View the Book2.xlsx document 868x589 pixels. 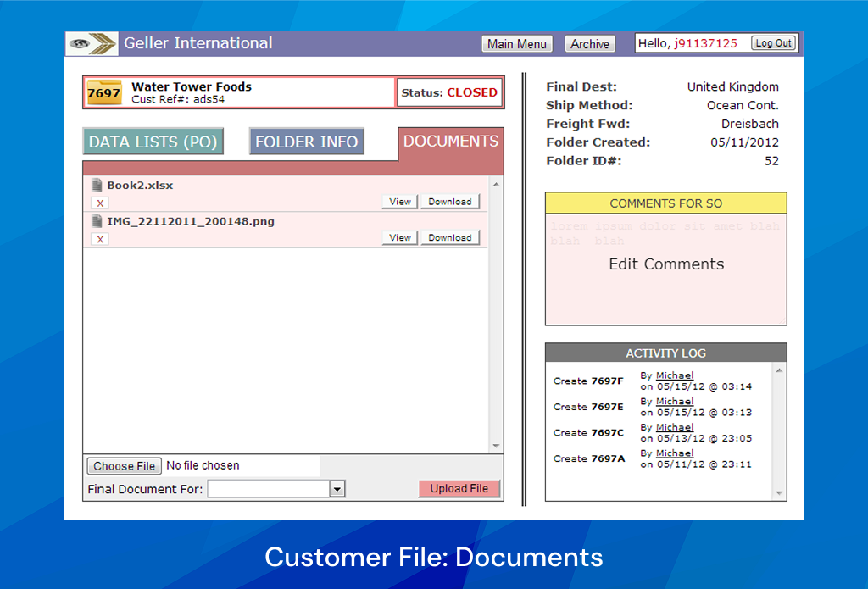pyautogui.click(x=398, y=201)
